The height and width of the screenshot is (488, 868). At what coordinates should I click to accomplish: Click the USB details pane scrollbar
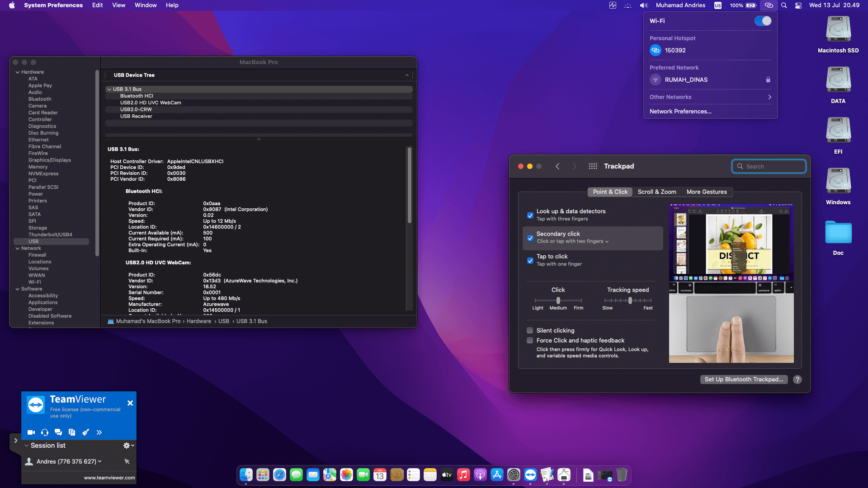(410, 185)
